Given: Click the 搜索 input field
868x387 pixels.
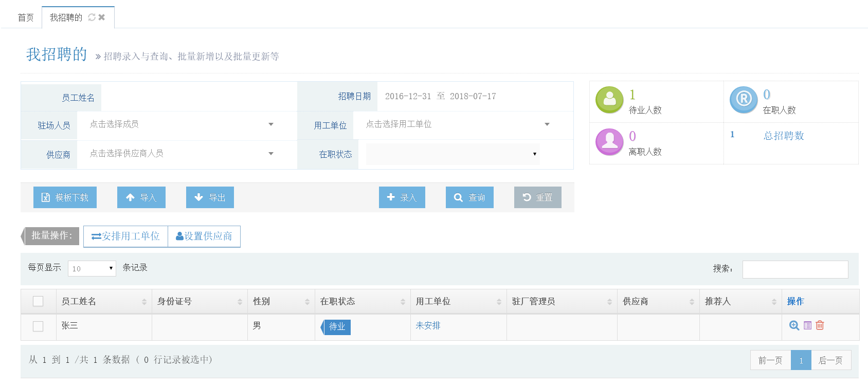Looking at the screenshot, I should click(x=795, y=269).
